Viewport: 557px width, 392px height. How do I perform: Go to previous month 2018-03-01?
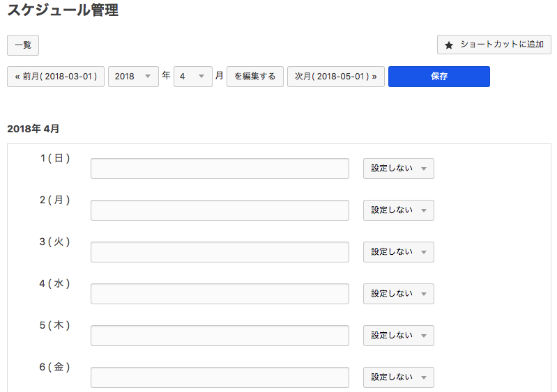[56, 77]
